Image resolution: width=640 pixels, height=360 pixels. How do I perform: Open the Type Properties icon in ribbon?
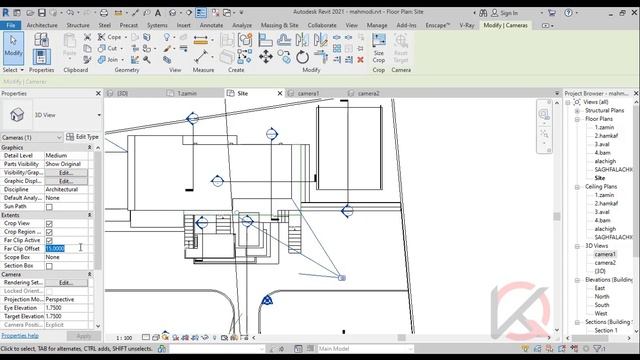tap(41, 40)
